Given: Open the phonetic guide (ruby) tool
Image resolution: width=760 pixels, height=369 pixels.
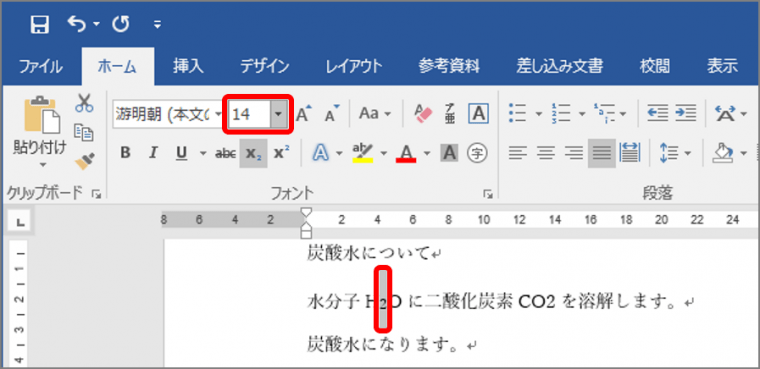Looking at the screenshot, I should (450, 114).
